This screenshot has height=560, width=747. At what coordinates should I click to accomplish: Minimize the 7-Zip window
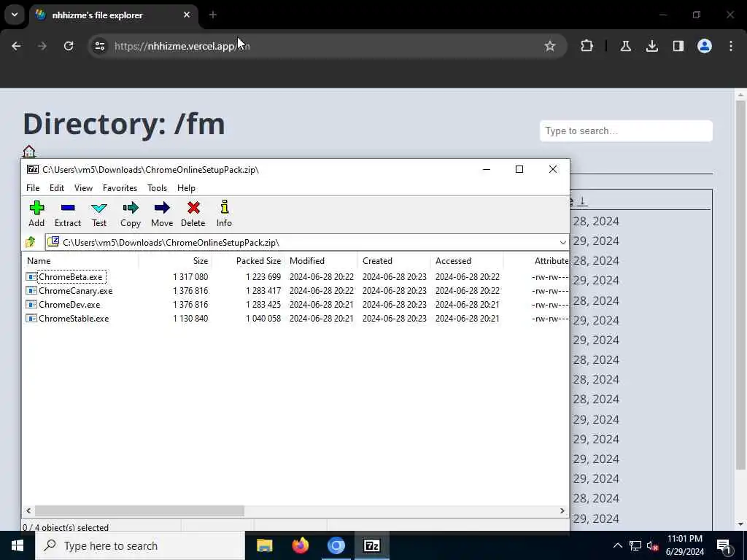487,169
